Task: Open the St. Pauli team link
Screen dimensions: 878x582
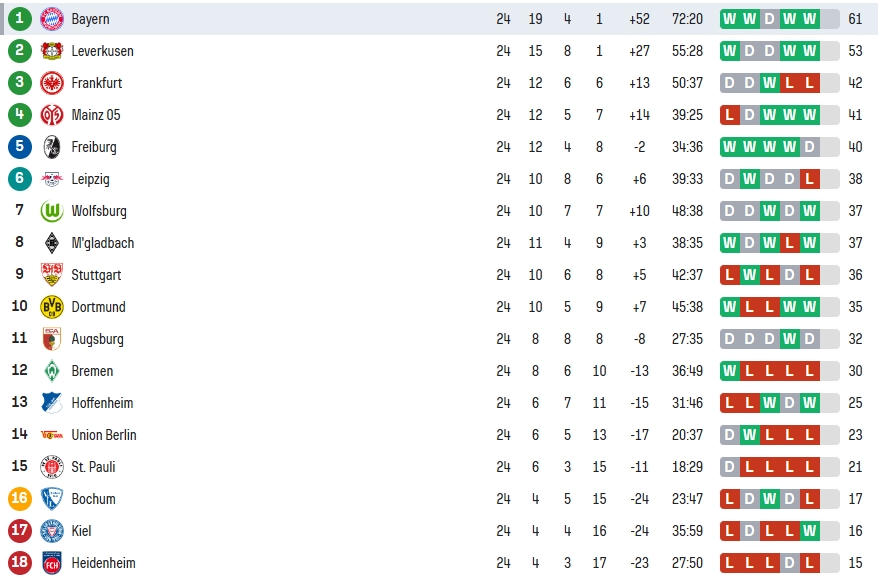Action: [x=93, y=467]
